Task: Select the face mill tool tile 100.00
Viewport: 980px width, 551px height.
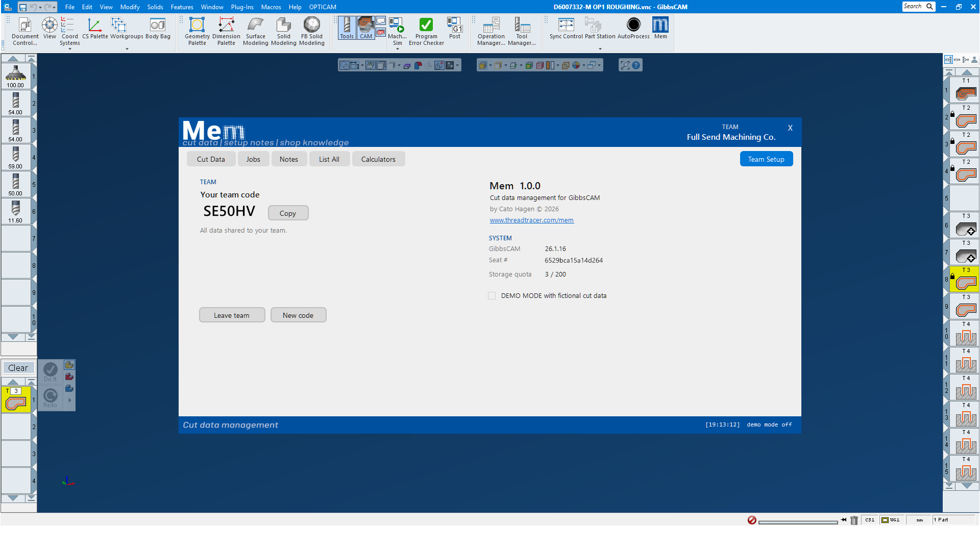Action: (16, 76)
